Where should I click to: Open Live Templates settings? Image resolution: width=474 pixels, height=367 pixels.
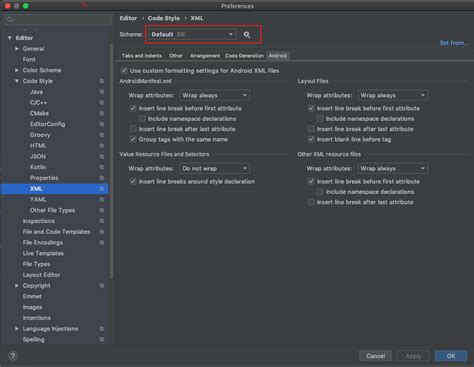43,253
